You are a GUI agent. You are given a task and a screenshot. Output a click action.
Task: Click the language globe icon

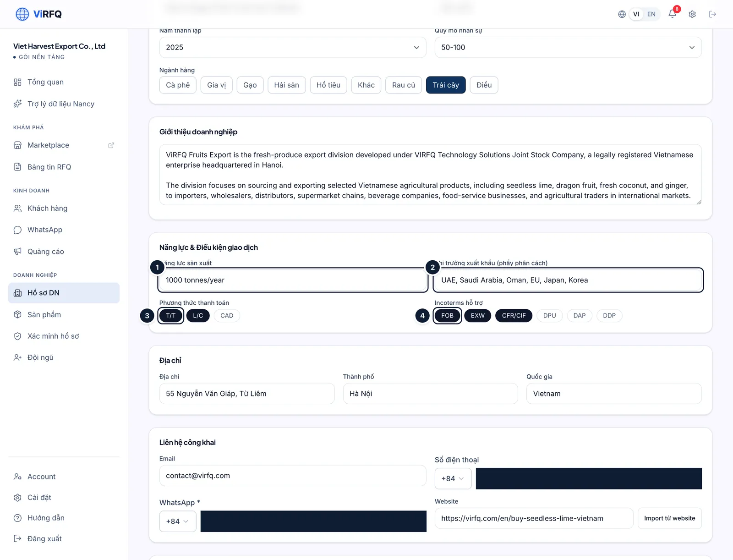[622, 14]
